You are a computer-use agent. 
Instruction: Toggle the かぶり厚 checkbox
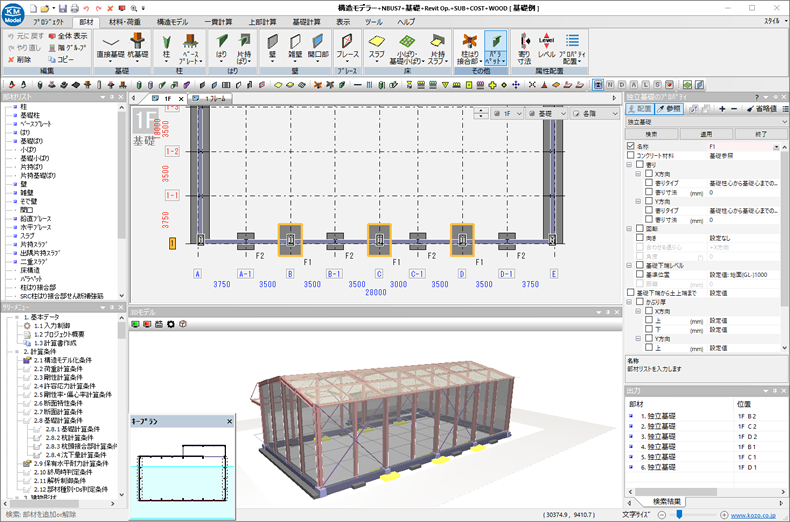640,302
